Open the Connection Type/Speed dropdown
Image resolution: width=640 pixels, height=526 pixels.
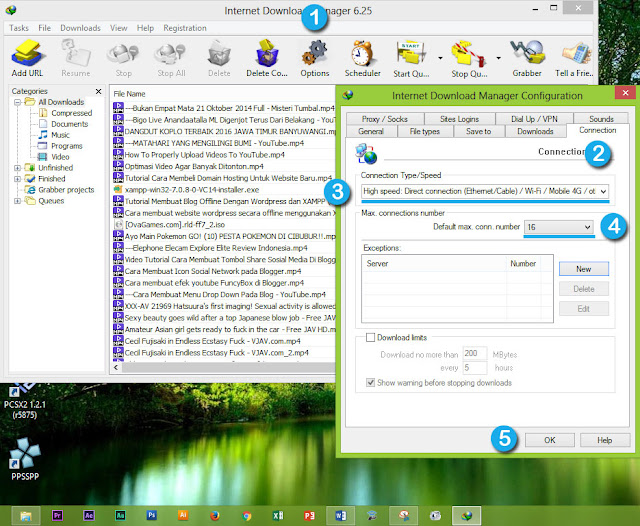click(x=485, y=191)
